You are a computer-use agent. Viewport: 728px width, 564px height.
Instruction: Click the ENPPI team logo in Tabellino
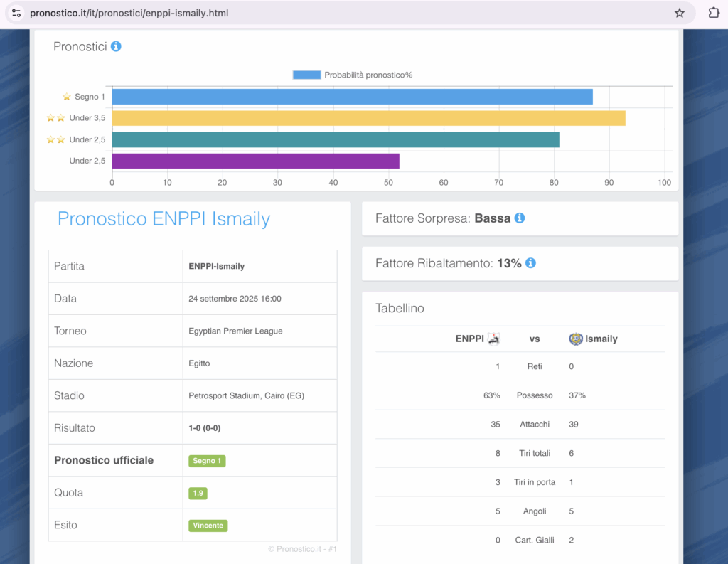point(494,339)
